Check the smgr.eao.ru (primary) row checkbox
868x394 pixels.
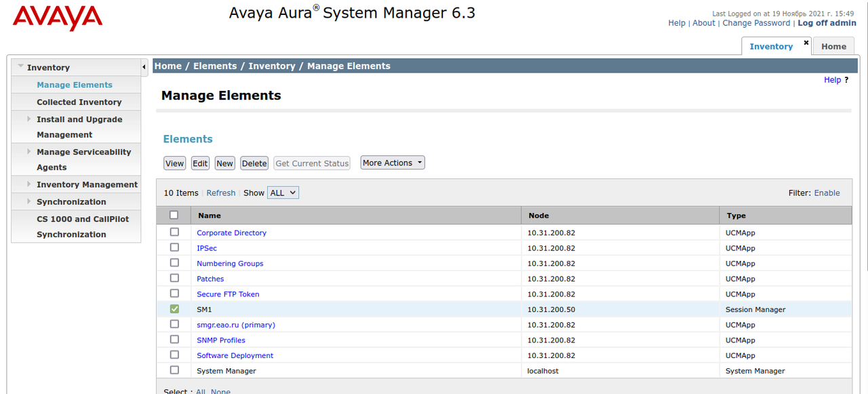[x=174, y=324]
